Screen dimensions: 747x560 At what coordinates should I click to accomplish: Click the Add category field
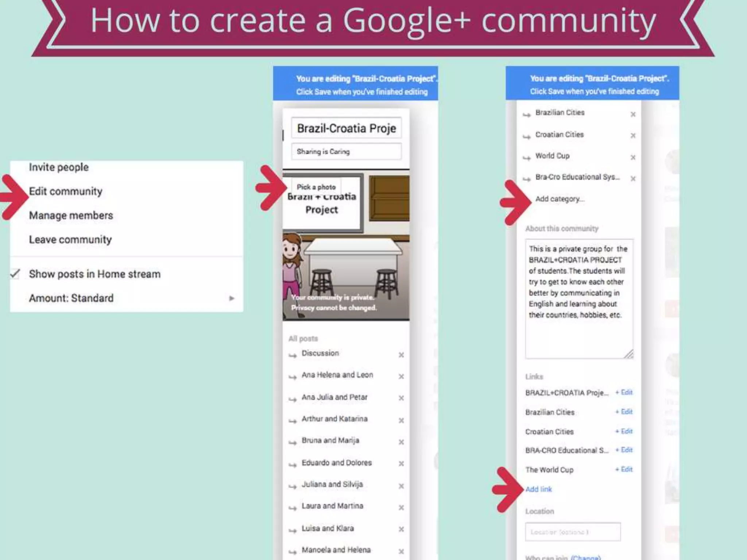pos(560,199)
